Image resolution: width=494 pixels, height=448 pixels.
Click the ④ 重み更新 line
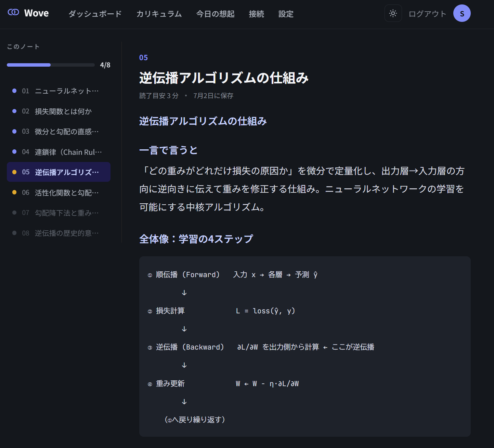223,384
